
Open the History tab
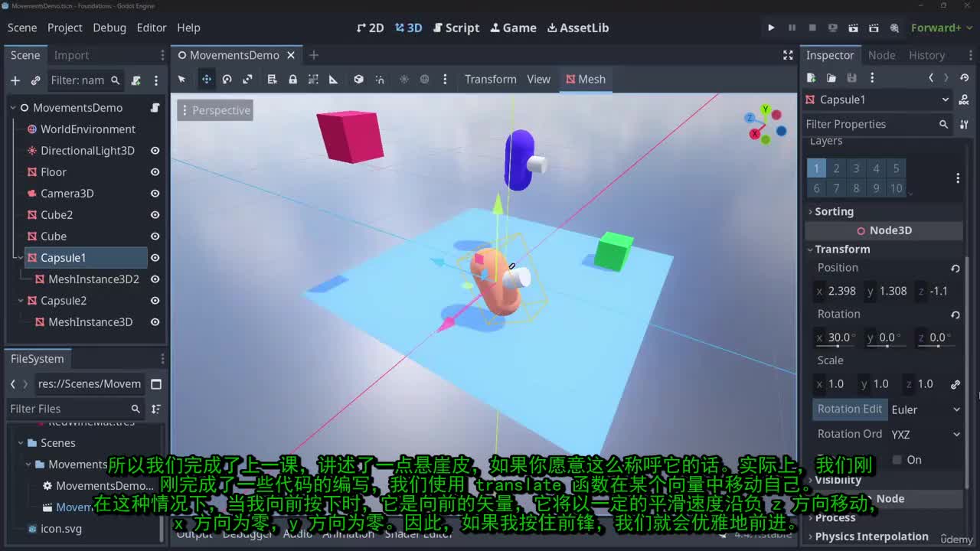click(926, 55)
